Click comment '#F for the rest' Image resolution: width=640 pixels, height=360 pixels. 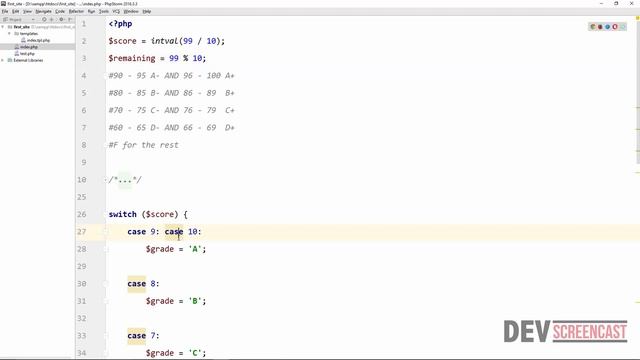[144, 145]
